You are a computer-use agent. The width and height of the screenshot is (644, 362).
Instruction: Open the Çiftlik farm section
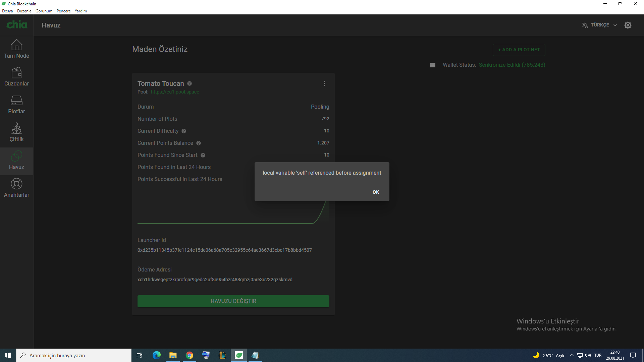[16, 133]
